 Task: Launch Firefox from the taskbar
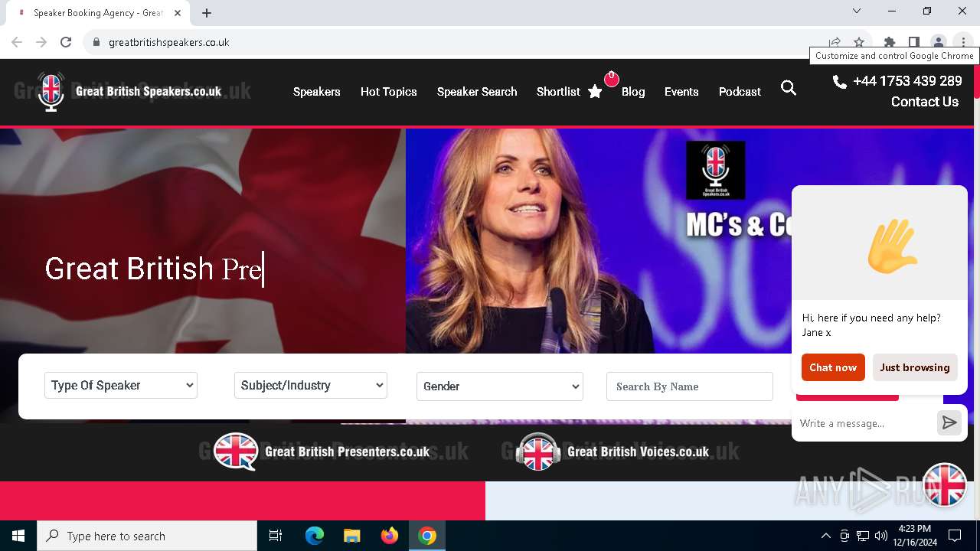390,536
